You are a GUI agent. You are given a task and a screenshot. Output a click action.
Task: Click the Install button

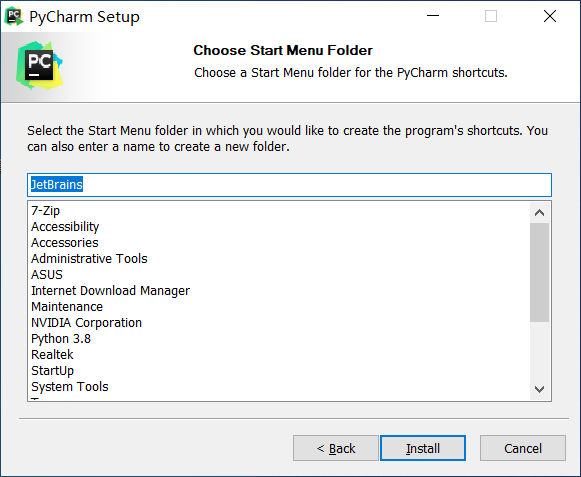(423, 448)
